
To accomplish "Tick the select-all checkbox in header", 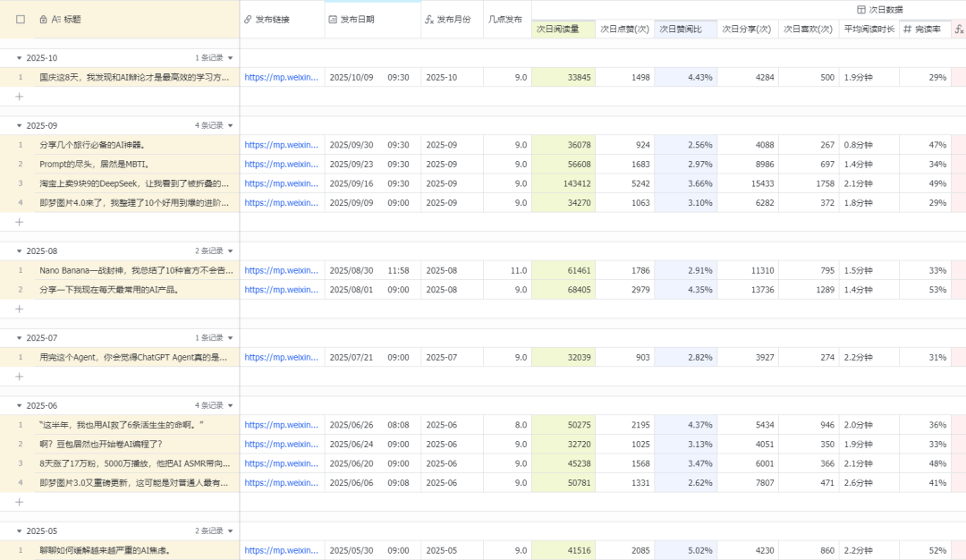I will (x=21, y=20).
